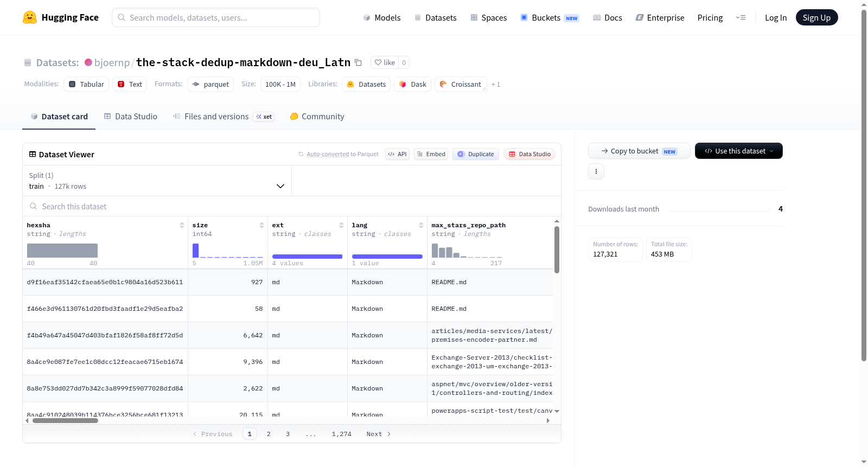
Task: Click the Tabular modality tag
Action: point(86,84)
